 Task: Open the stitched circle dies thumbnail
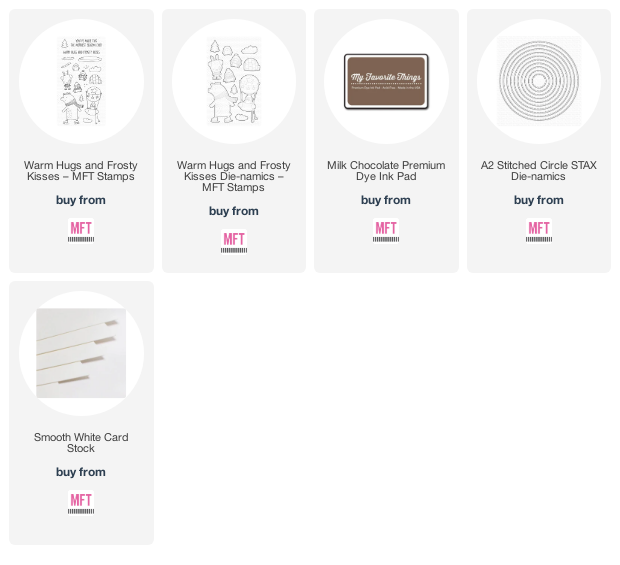click(539, 81)
